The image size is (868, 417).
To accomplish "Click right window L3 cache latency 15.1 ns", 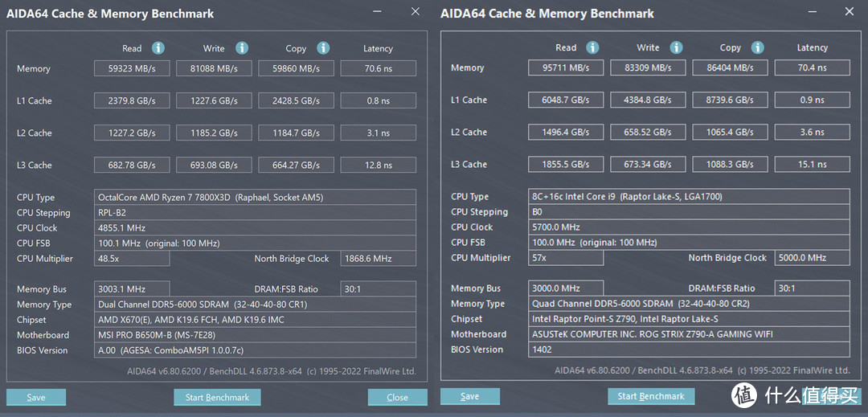I will [812, 164].
